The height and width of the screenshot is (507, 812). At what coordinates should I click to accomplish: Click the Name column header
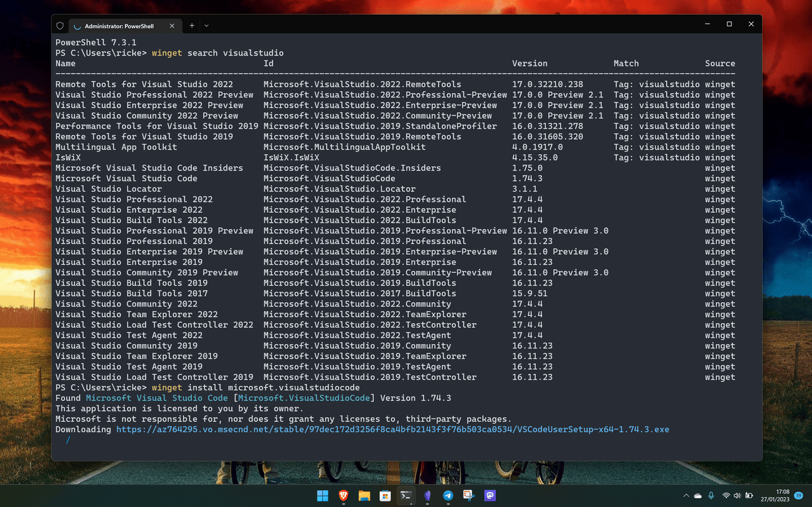coord(66,64)
